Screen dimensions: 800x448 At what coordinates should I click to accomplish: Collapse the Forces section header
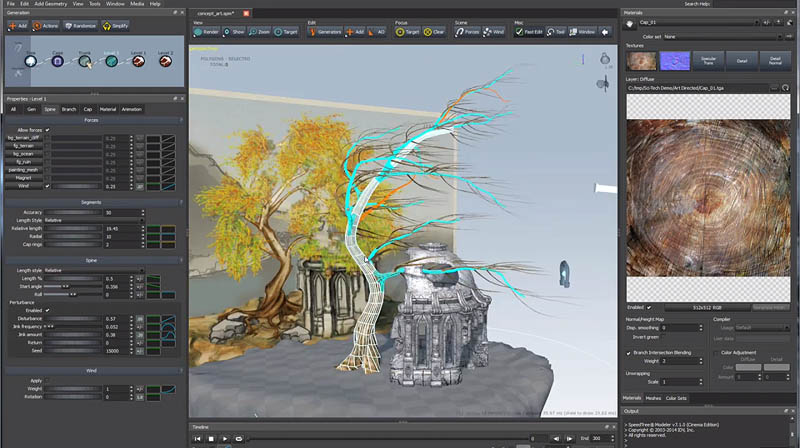pos(94,120)
